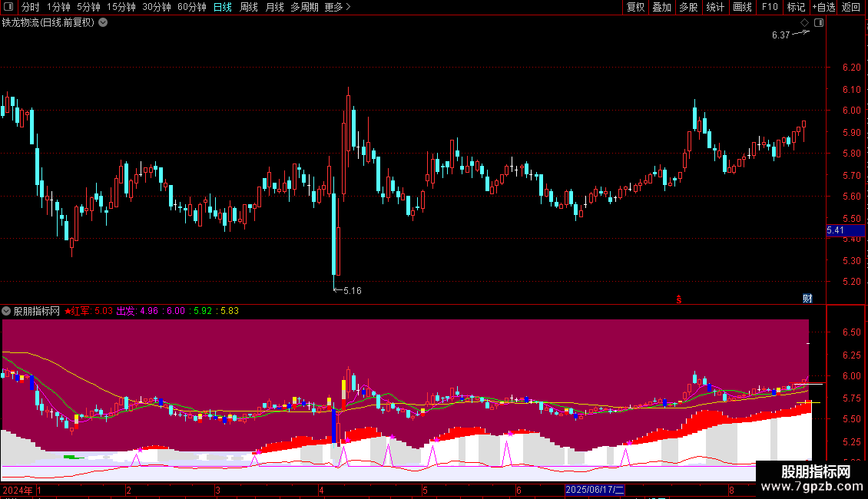
Task: Click the red S marker on chart
Action: click(x=679, y=299)
